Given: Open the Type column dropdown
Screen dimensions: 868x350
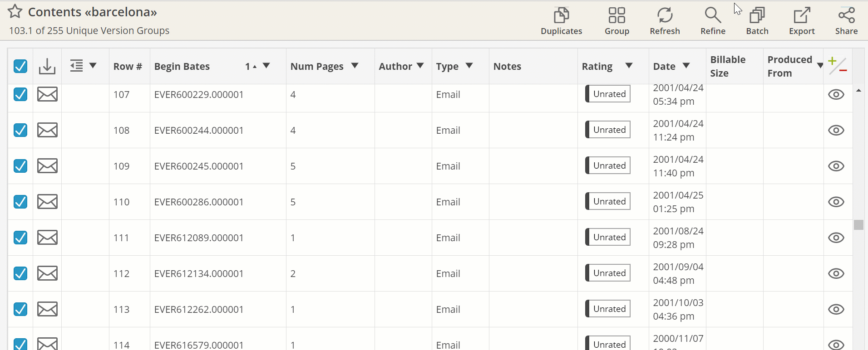Looking at the screenshot, I should pos(469,66).
